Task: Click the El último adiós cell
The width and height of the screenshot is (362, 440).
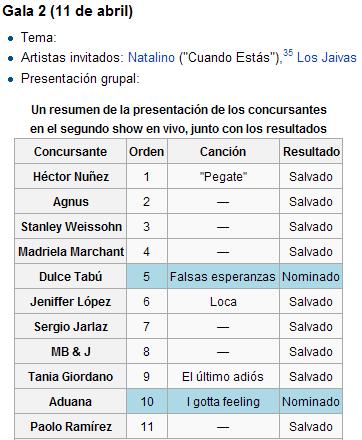Action: [x=223, y=377]
